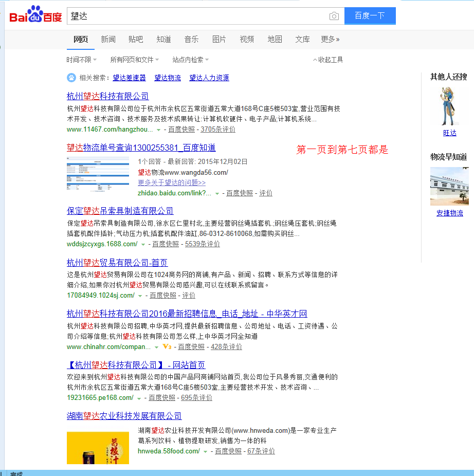
Task: Open result 保定望达吊索具制造有限公司
Action: pos(120,211)
